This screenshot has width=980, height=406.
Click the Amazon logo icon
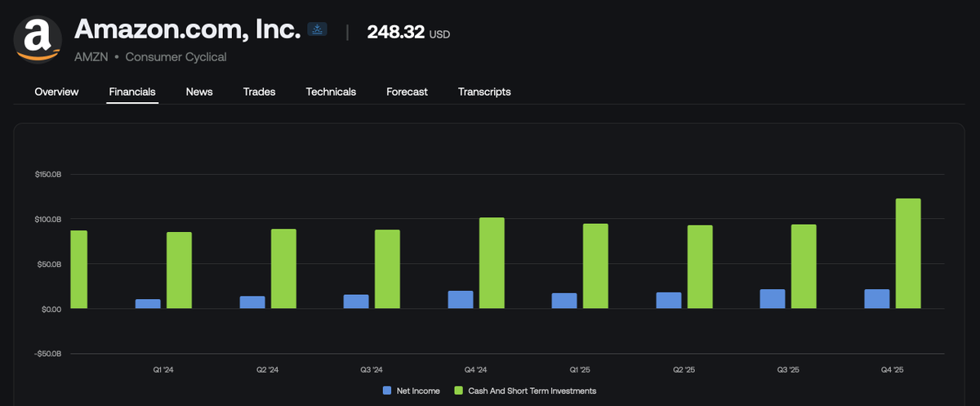click(x=38, y=40)
